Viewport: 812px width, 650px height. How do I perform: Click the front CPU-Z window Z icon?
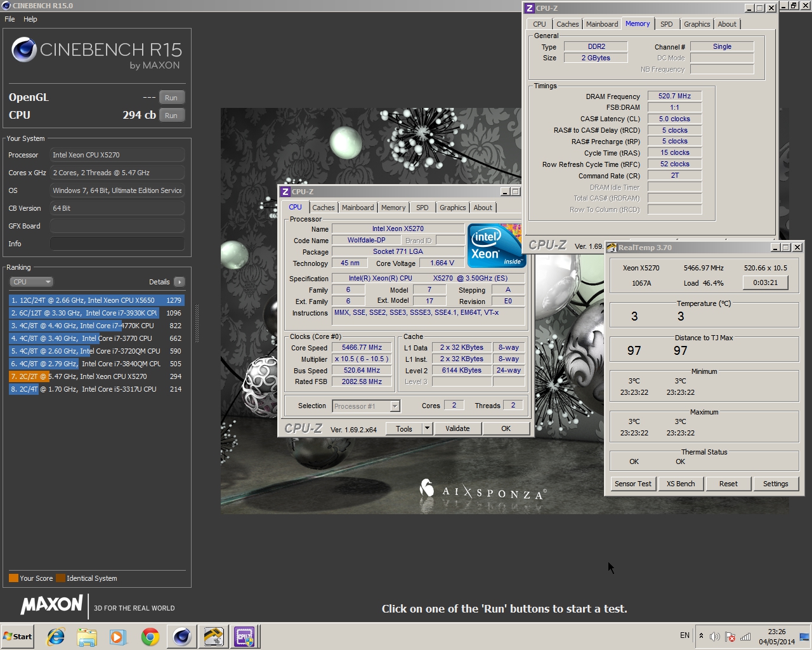(x=285, y=192)
